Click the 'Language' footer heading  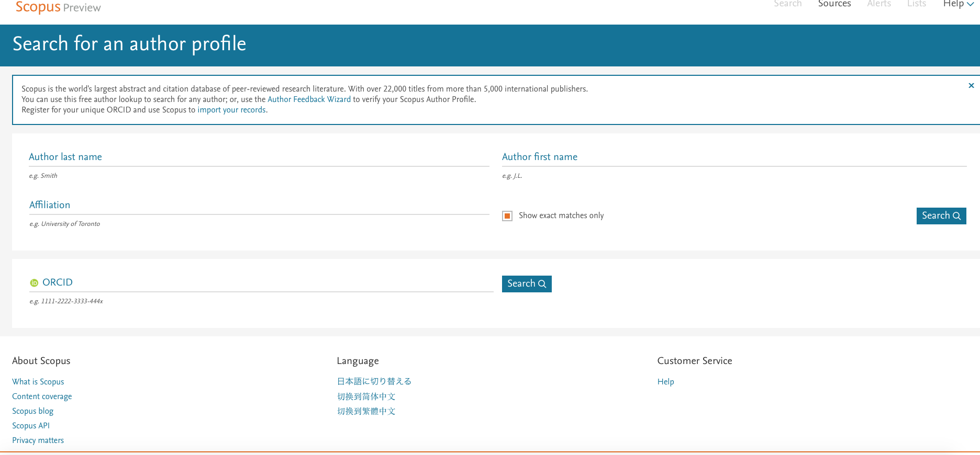coord(358,361)
